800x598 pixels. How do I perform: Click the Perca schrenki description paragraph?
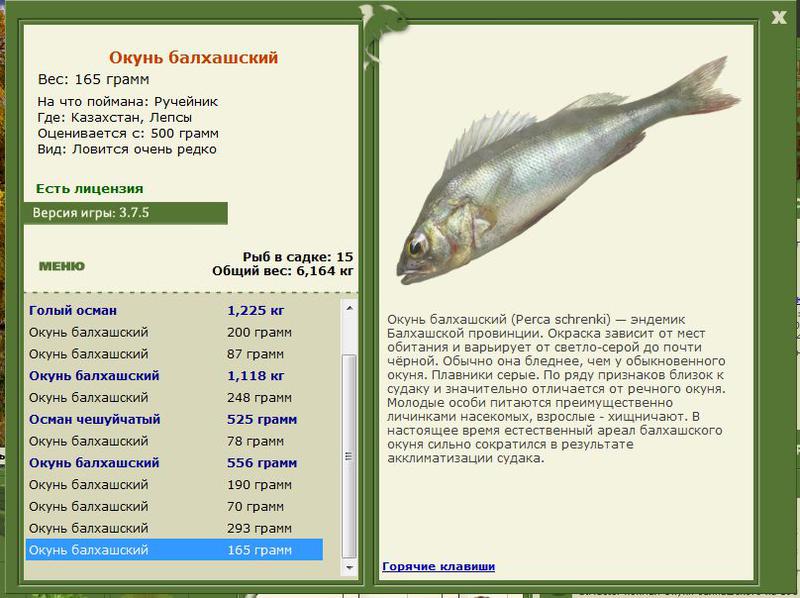[x=556, y=389]
